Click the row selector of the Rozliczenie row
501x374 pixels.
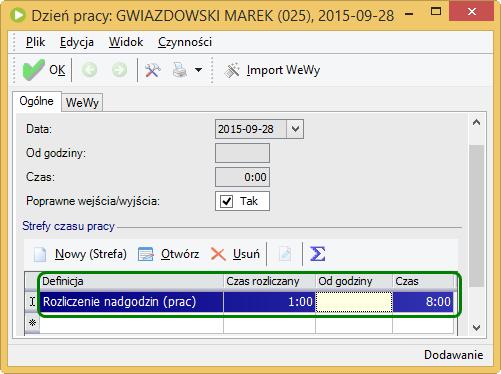32,302
